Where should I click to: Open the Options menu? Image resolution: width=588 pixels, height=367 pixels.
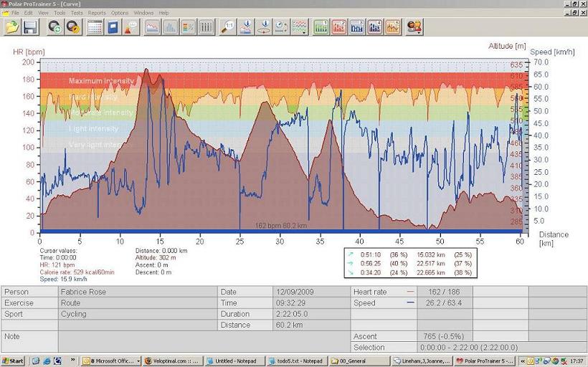click(x=120, y=13)
